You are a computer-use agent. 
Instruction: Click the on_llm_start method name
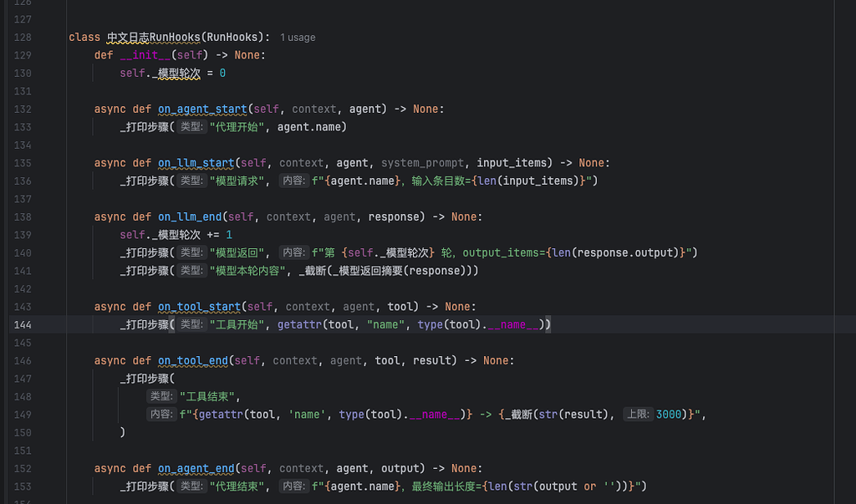pyautogui.click(x=196, y=163)
